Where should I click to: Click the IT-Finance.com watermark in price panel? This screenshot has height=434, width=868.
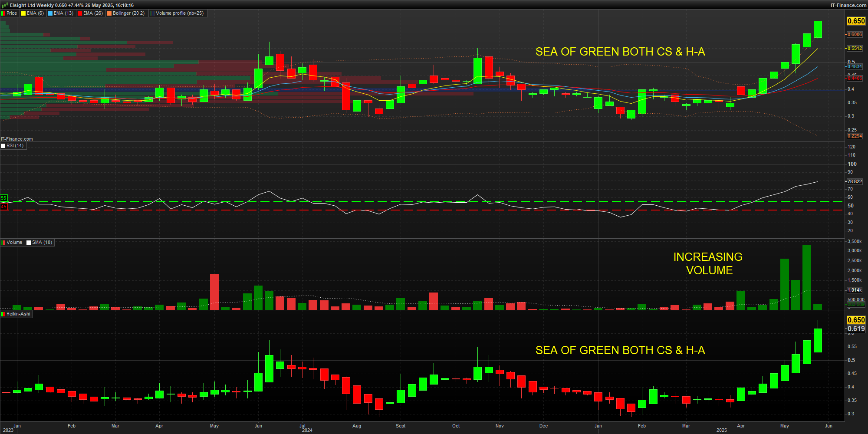[17, 139]
